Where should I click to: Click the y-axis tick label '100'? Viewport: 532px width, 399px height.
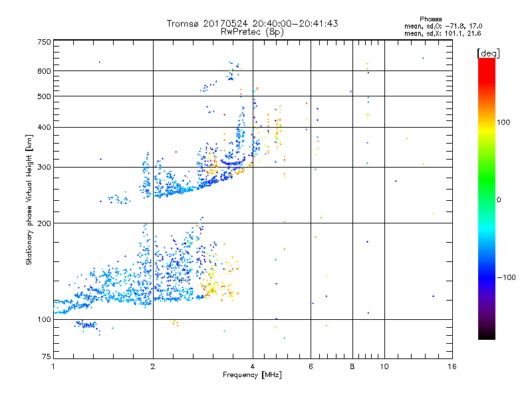pyautogui.click(x=44, y=320)
